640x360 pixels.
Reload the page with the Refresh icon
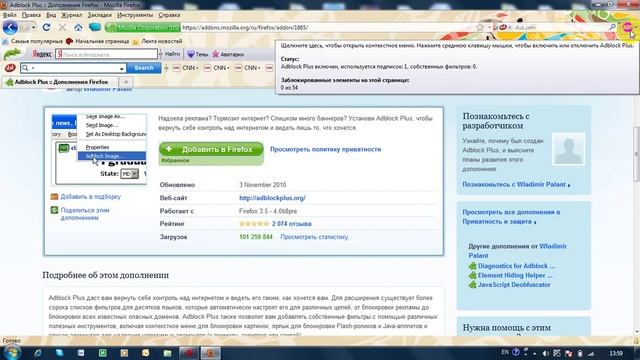point(46,27)
